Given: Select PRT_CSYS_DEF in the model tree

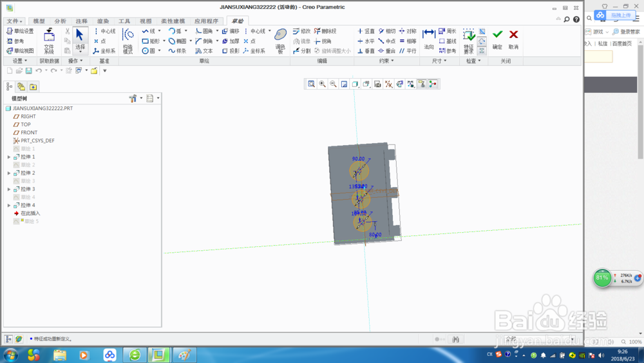Looking at the screenshot, I should tap(33, 141).
